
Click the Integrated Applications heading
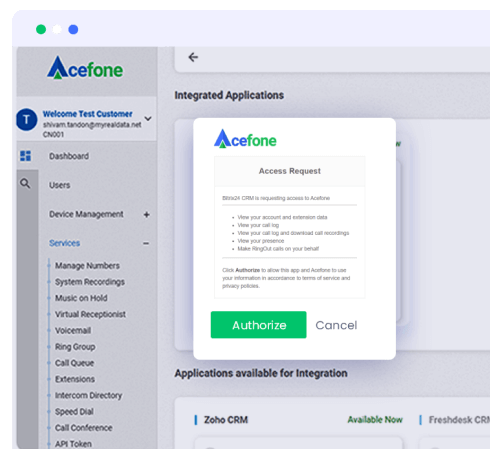pyautogui.click(x=229, y=95)
